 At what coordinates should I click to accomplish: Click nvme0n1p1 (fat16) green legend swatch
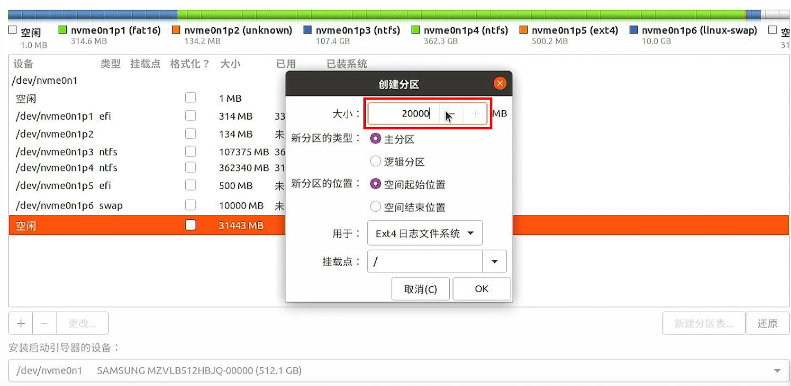[x=63, y=30]
